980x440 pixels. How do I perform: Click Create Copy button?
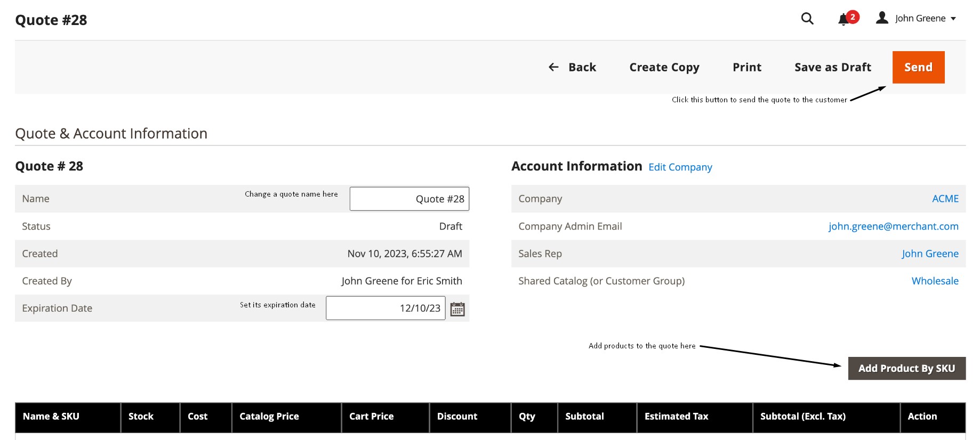[664, 67]
